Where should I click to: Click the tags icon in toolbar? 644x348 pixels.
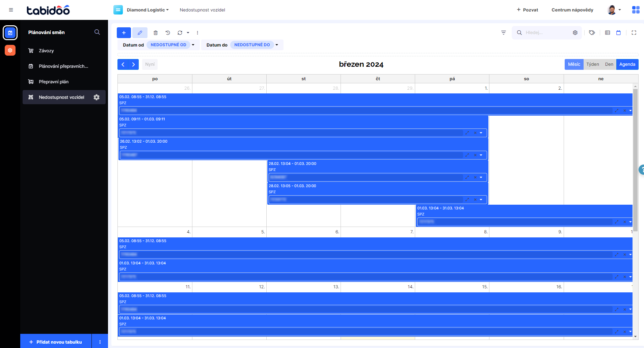592,33
